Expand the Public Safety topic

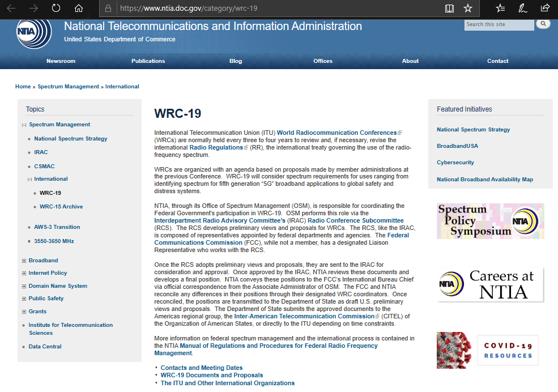24,299
